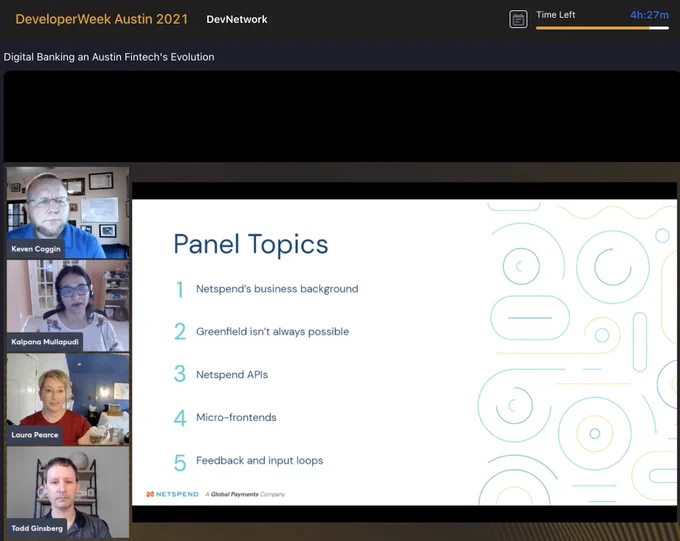
Task: Open the schedule calendar icon
Action: [518, 19]
